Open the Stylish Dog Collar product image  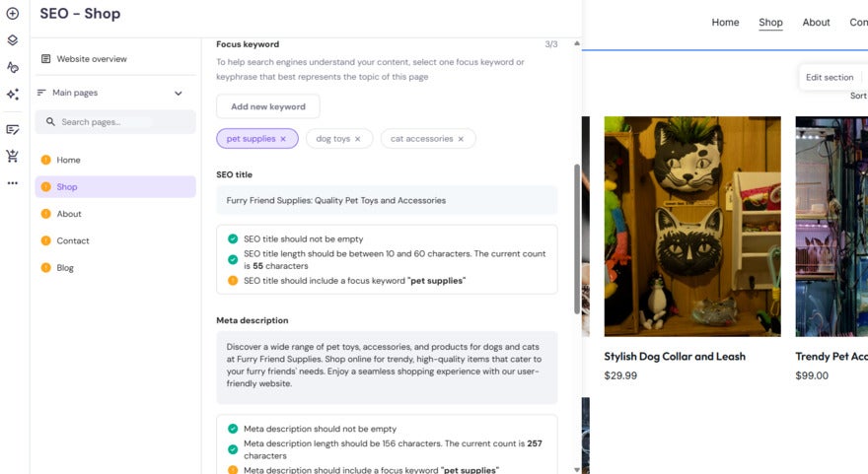(692, 227)
